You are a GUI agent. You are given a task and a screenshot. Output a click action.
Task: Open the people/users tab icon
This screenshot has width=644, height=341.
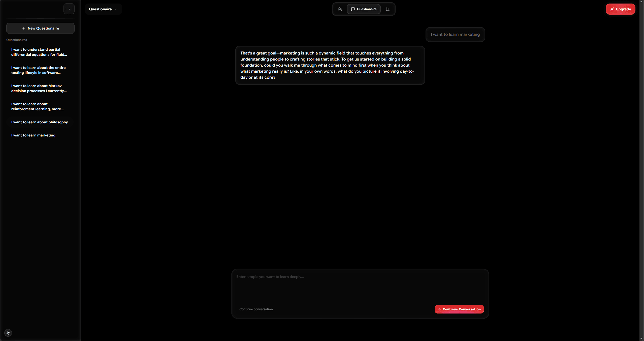tap(340, 9)
